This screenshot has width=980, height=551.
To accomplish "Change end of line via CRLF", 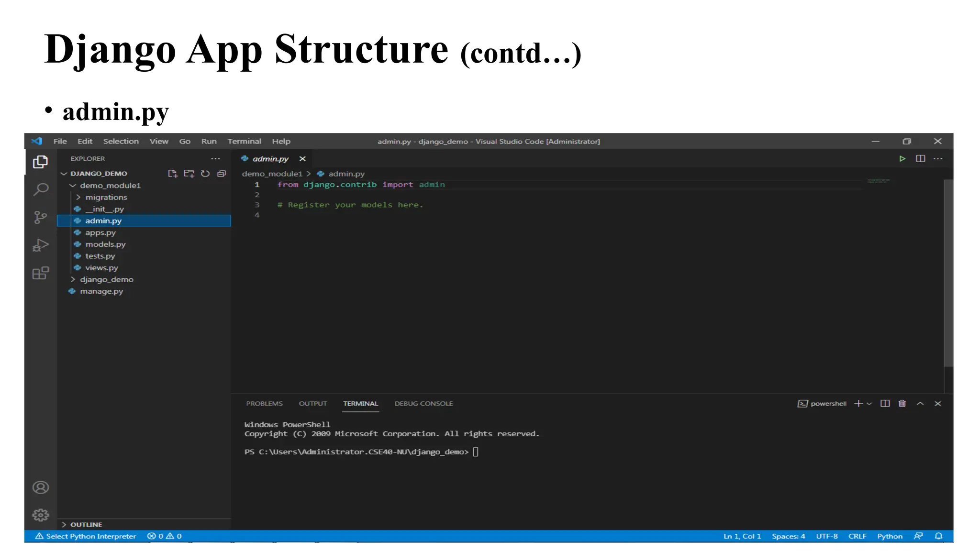I will coord(857,536).
